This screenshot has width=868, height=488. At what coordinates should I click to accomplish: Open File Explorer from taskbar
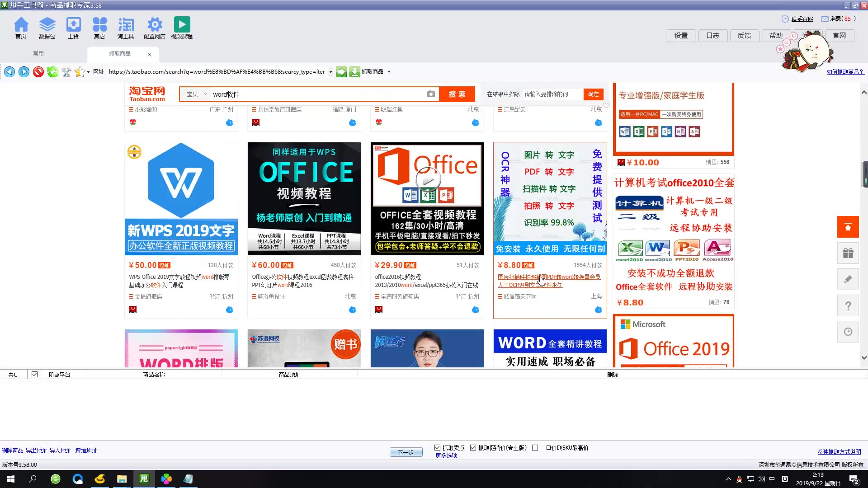tap(122, 479)
